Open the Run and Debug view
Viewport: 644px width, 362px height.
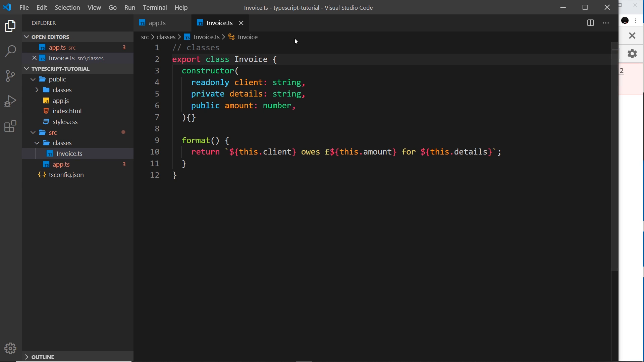coord(10,101)
